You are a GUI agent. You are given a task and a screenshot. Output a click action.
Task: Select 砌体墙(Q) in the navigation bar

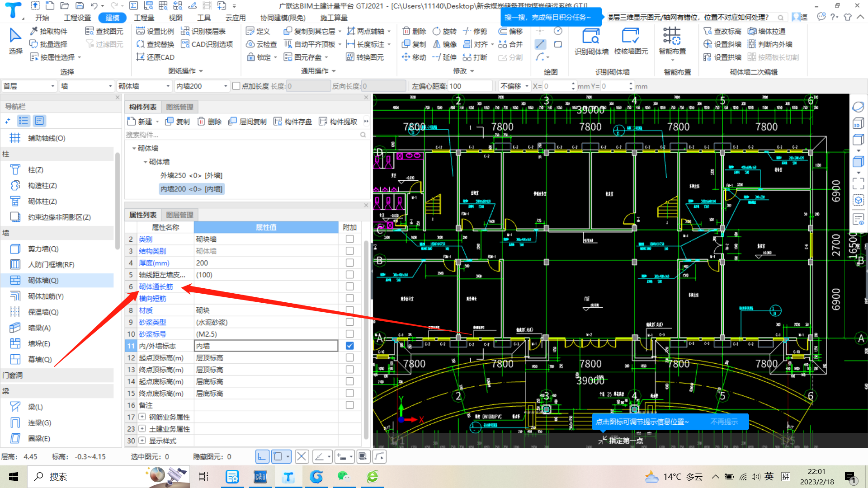(57, 280)
